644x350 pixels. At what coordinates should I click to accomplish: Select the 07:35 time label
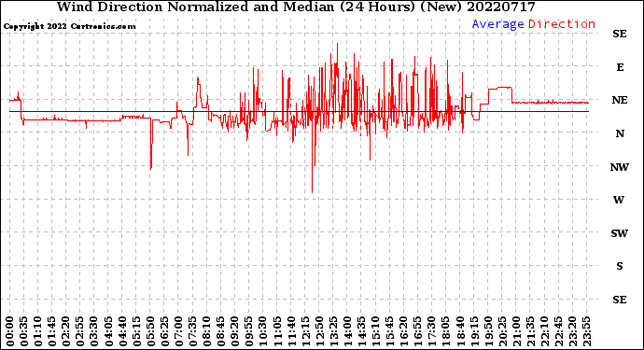192,331
